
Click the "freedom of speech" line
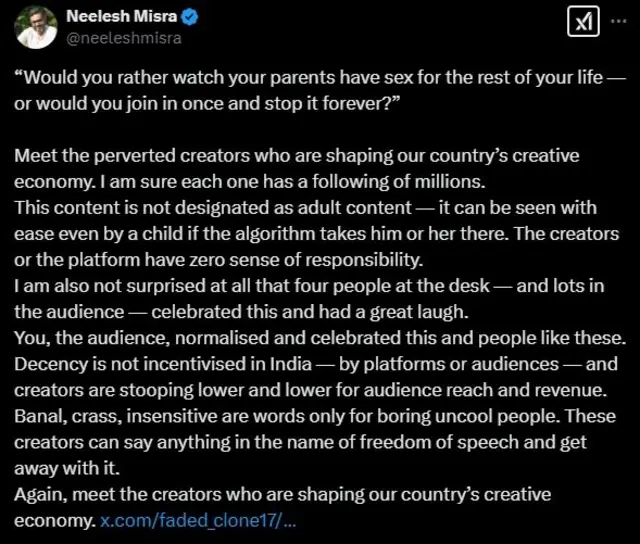300,443
